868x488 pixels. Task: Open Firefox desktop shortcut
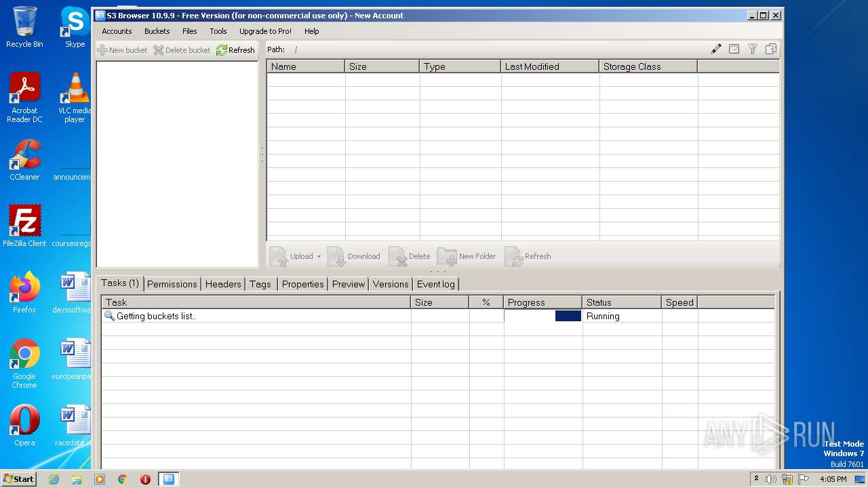coord(24,293)
